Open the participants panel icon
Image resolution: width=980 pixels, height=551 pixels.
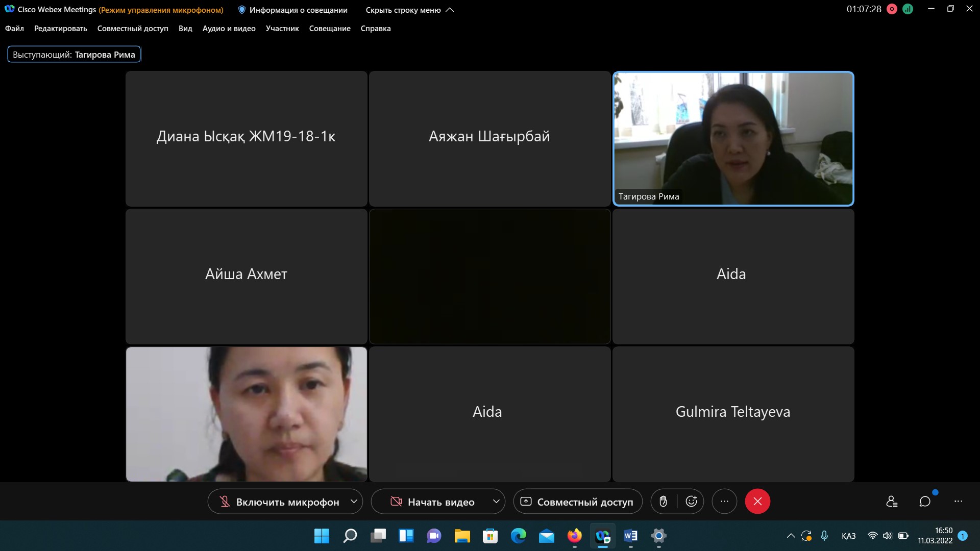(x=892, y=502)
